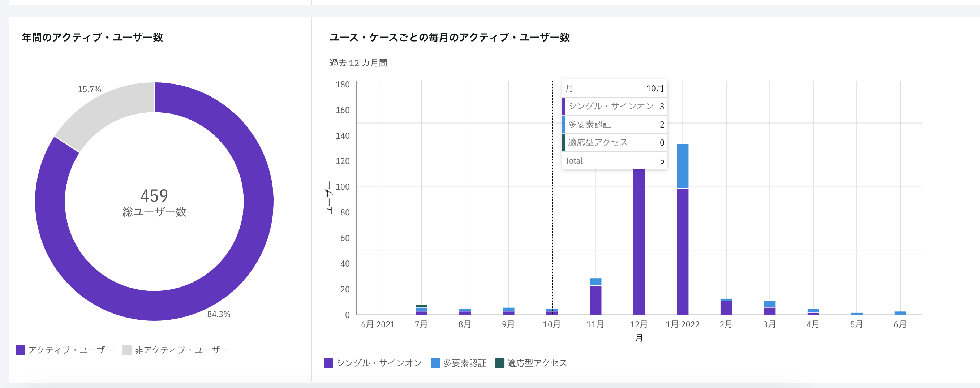Click 180 y-axis tick label
980x388 pixels.
tap(343, 85)
